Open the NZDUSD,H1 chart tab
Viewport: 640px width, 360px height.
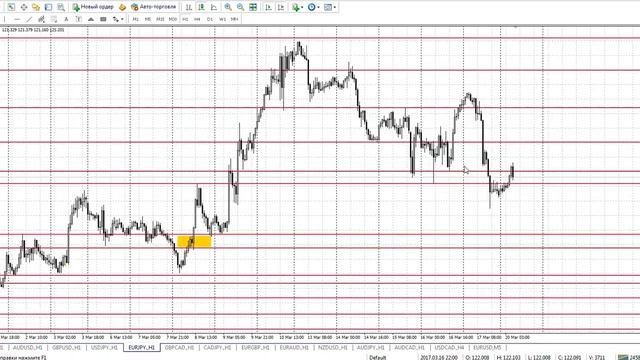pyautogui.click(x=333, y=348)
